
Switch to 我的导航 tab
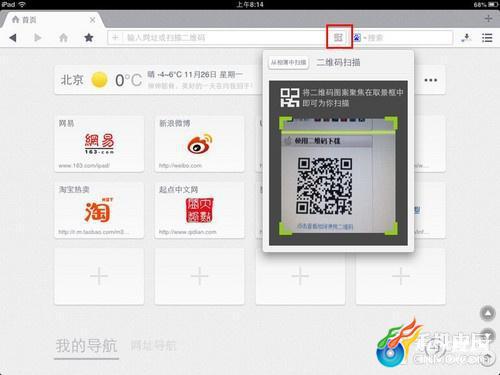tap(86, 346)
